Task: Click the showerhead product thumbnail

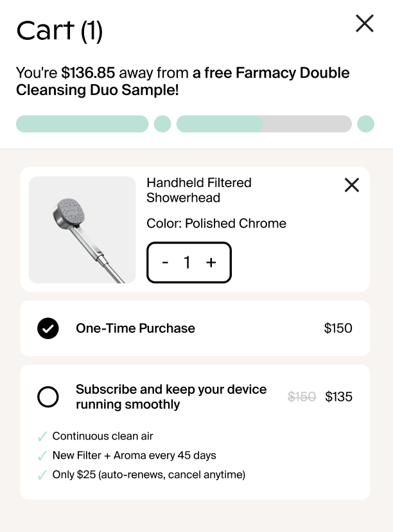Action: [x=82, y=229]
